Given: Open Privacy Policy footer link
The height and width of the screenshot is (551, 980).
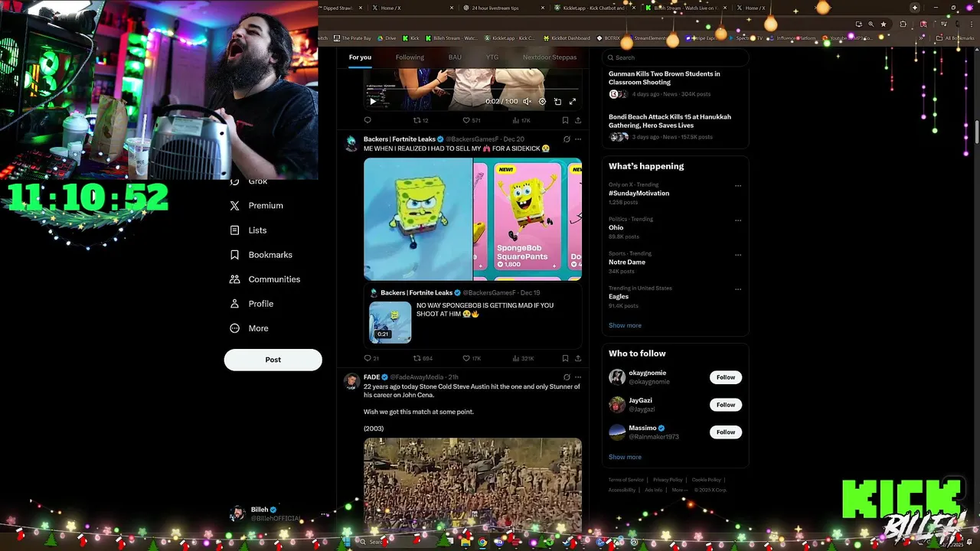Looking at the screenshot, I should tap(668, 480).
